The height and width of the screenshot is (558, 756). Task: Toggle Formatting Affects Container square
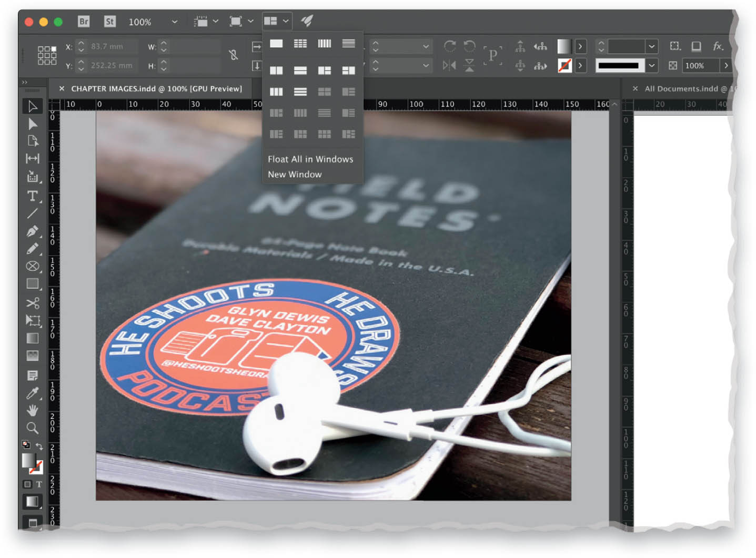point(27,484)
